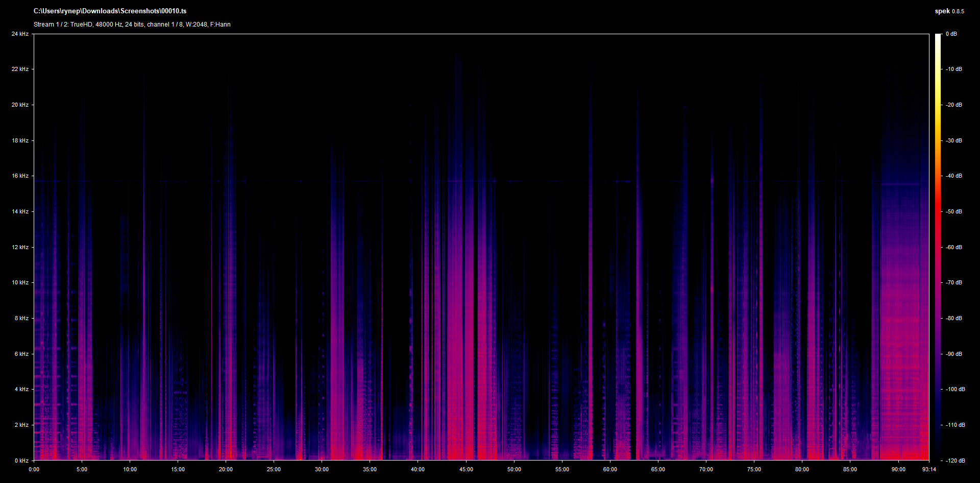980x483 pixels.
Task: Click the 16 kHz frequency axis label
Action: point(20,176)
